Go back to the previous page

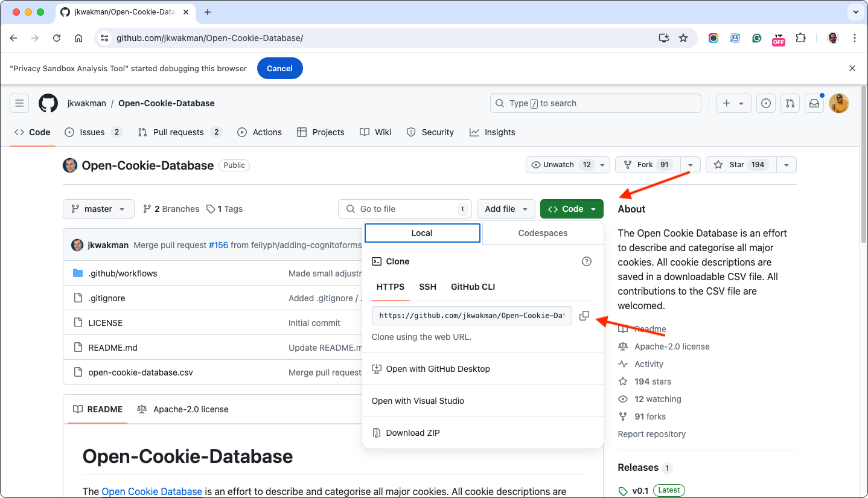pyautogui.click(x=13, y=38)
